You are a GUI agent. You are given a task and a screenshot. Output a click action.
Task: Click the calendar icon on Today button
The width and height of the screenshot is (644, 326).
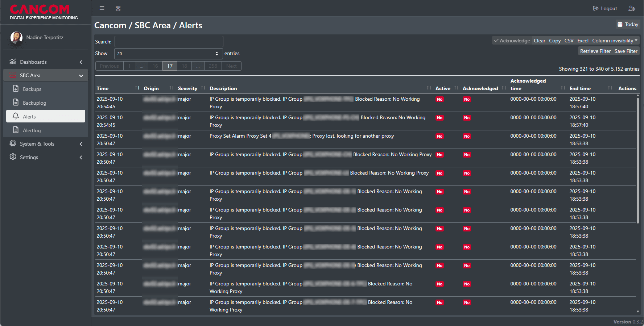(620, 24)
